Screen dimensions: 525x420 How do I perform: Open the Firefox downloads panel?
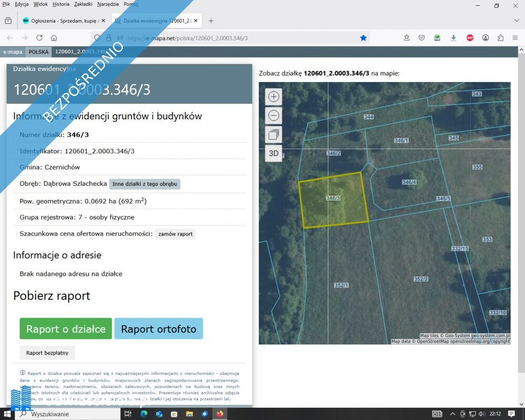click(454, 38)
